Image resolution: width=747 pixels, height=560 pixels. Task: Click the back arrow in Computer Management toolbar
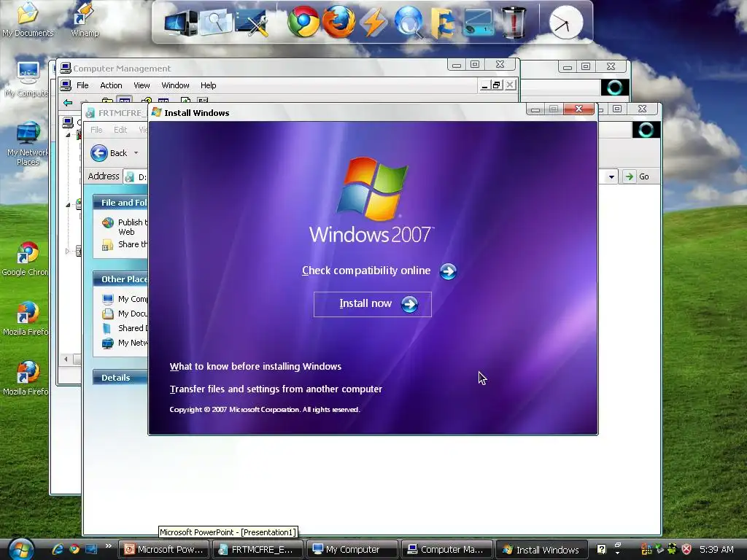[x=68, y=102]
